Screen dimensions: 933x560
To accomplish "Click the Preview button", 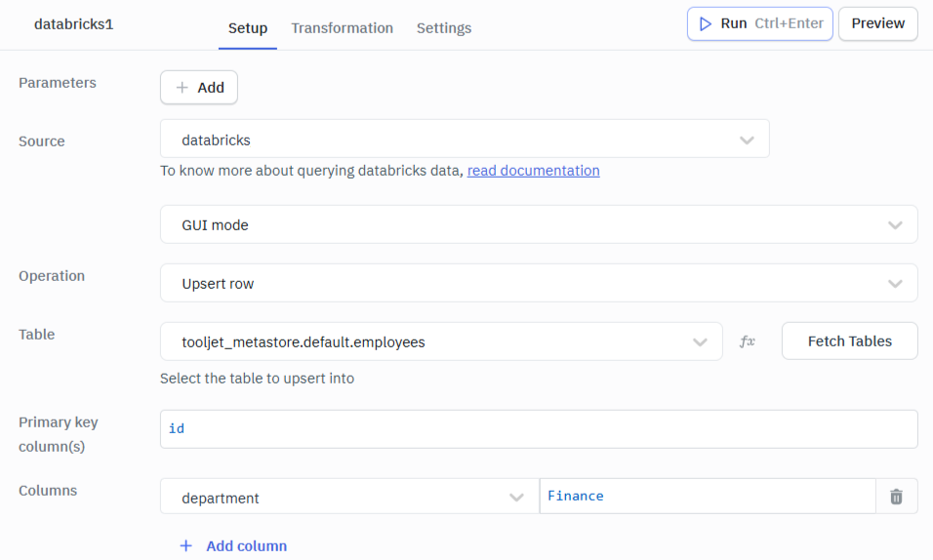I will click(877, 23).
